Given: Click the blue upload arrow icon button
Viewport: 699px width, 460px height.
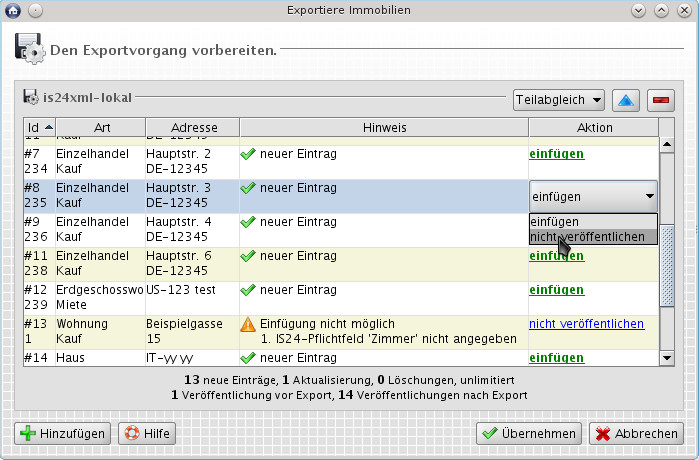Looking at the screenshot, I should click(x=625, y=100).
